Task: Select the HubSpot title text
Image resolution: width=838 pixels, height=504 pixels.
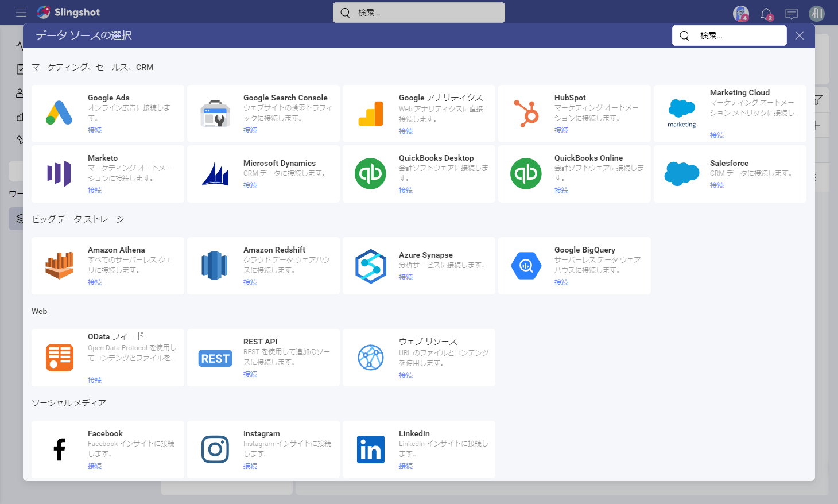Action: 570,98
